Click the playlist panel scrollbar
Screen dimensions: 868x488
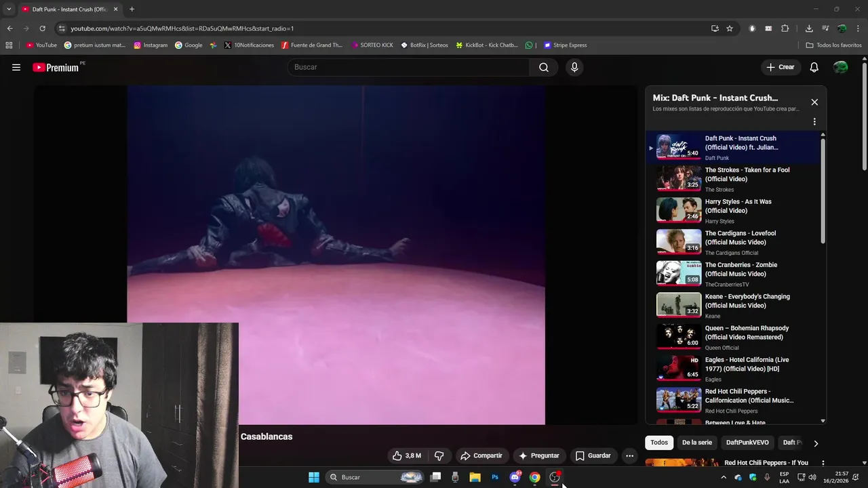(823, 190)
